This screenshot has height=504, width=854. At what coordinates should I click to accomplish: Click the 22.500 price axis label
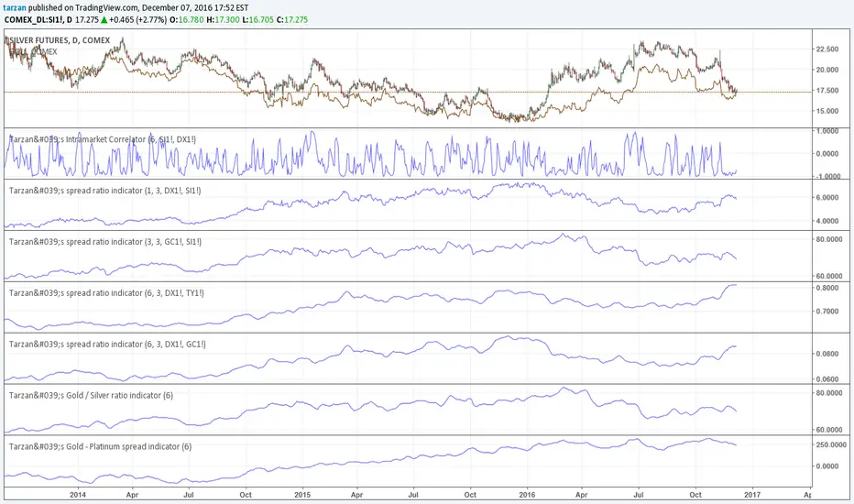pos(827,49)
